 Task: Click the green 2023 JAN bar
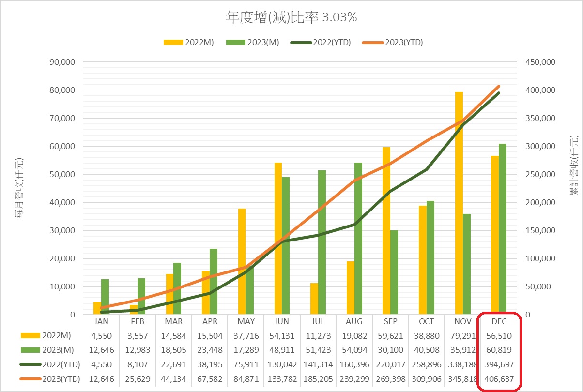pyautogui.click(x=105, y=296)
